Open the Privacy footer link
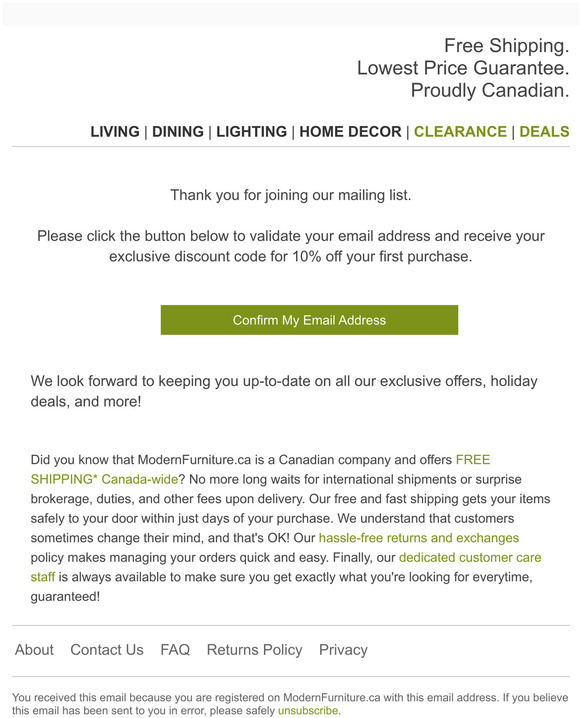 343,650
